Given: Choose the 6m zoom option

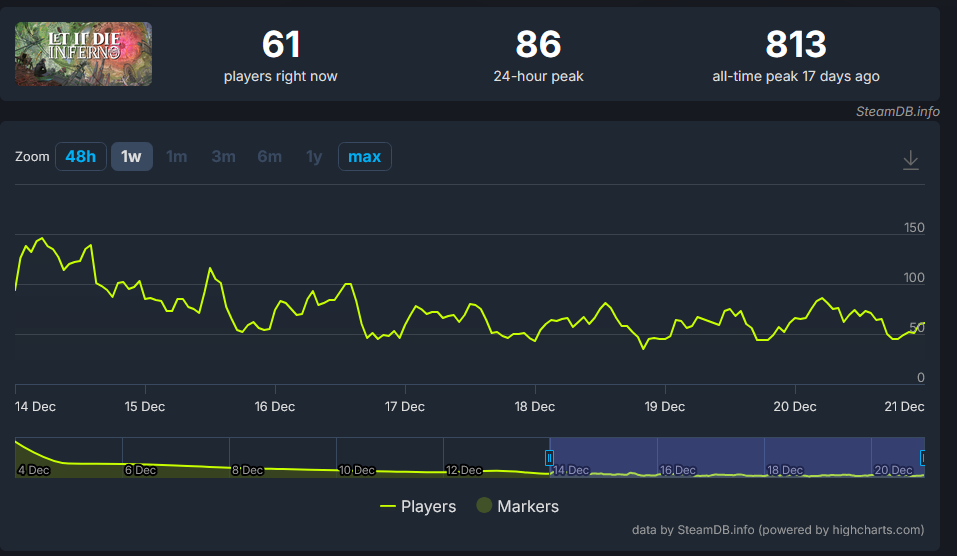Looking at the screenshot, I should (269, 156).
